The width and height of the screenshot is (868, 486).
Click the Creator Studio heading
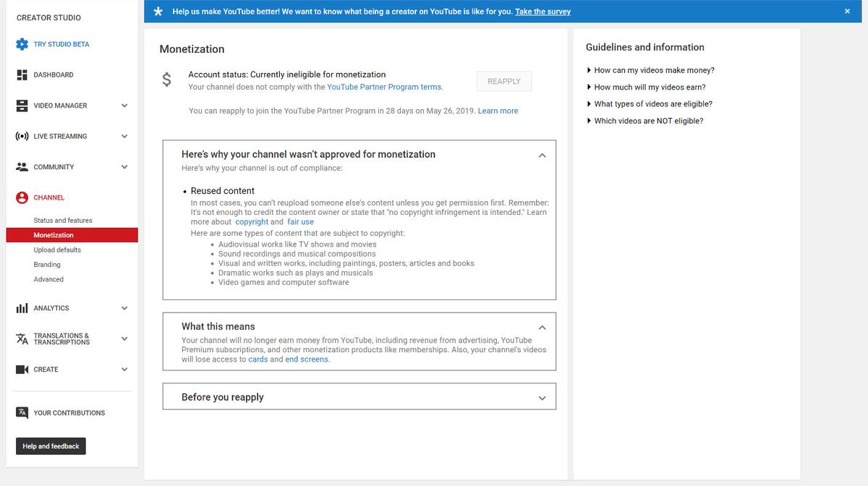pos(48,17)
